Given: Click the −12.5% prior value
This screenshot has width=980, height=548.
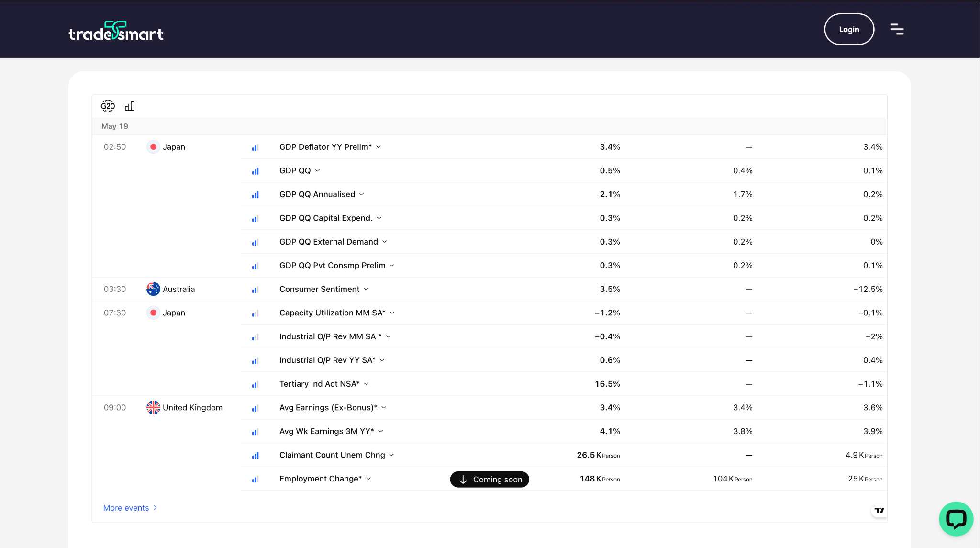Looking at the screenshot, I should (x=868, y=289).
